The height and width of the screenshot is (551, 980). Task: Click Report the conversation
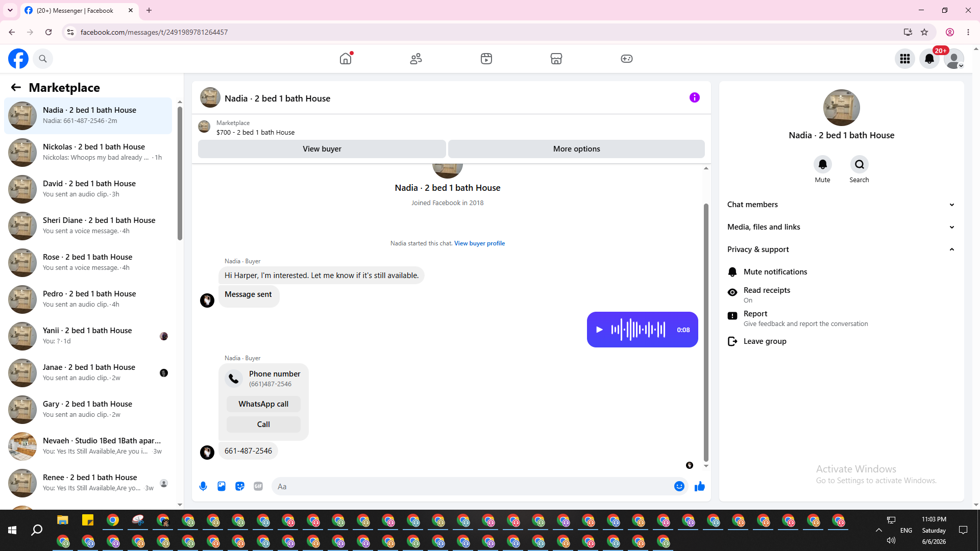[x=841, y=318]
